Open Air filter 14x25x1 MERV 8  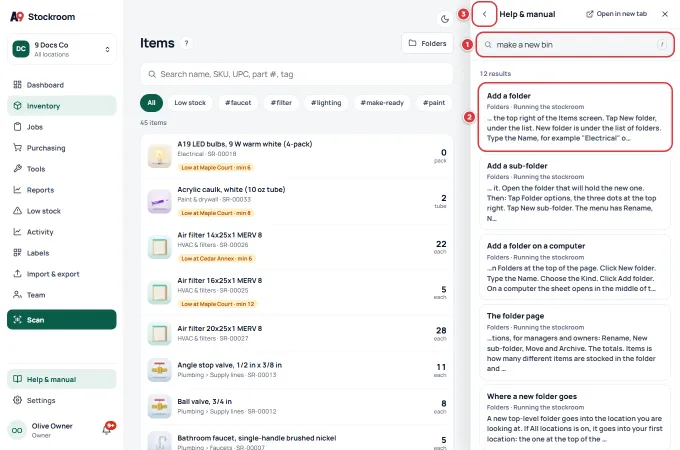(x=297, y=247)
